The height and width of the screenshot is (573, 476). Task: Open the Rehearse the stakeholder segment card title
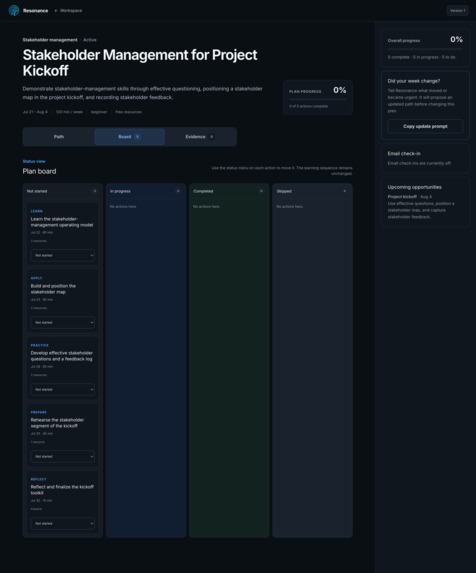pyautogui.click(x=57, y=423)
